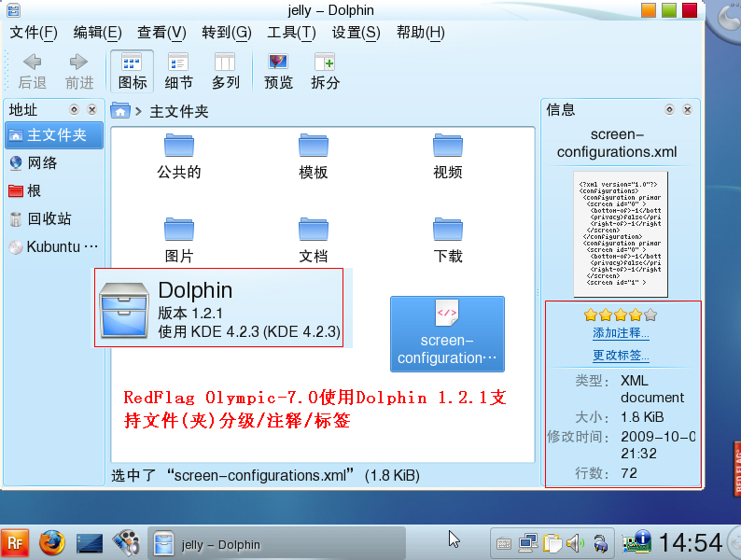Open the 编辑(E) menu
Screen dimensions: 741x560
pyautogui.click(x=97, y=33)
